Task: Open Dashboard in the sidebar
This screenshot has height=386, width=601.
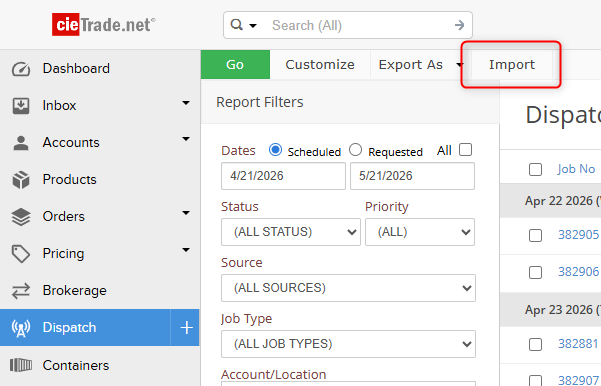Action: (76, 68)
